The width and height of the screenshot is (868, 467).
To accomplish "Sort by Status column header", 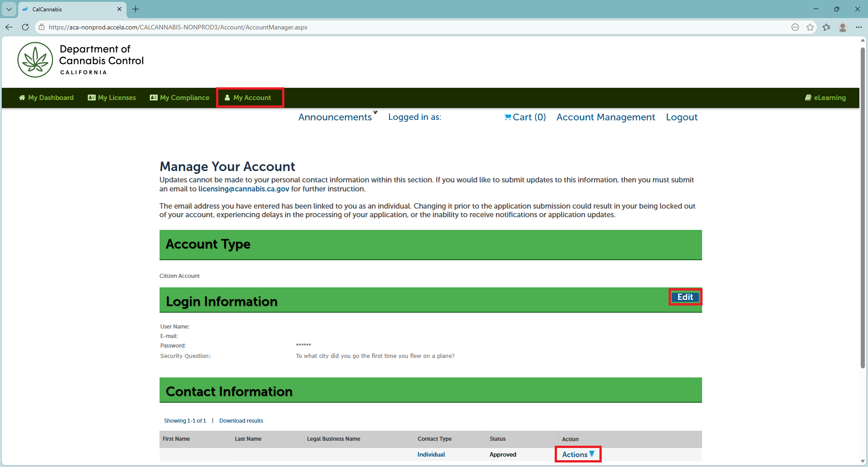I will pyautogui.click(x=498, y=439).
